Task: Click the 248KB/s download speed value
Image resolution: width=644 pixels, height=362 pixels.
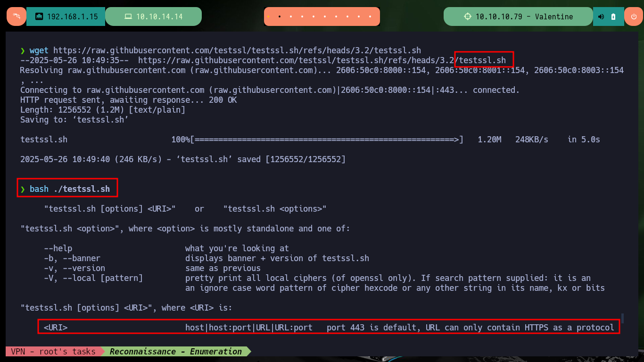Action: point(532,140)
